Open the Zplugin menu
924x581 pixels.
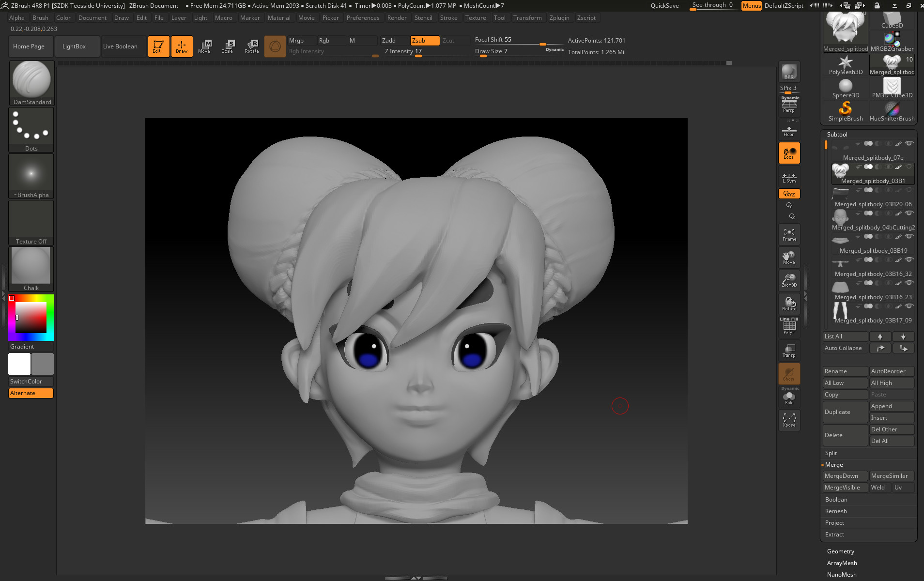[x=559, y=18]
